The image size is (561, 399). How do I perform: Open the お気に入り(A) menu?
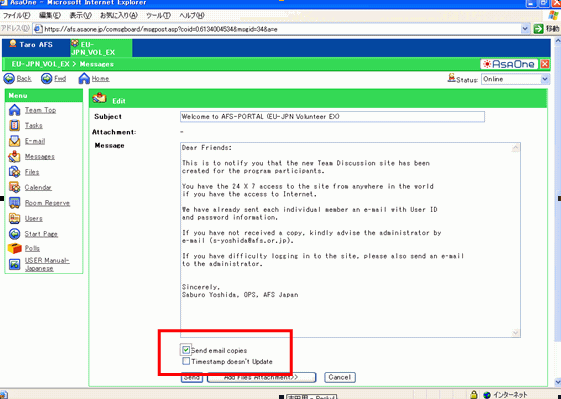pos(119,15)
